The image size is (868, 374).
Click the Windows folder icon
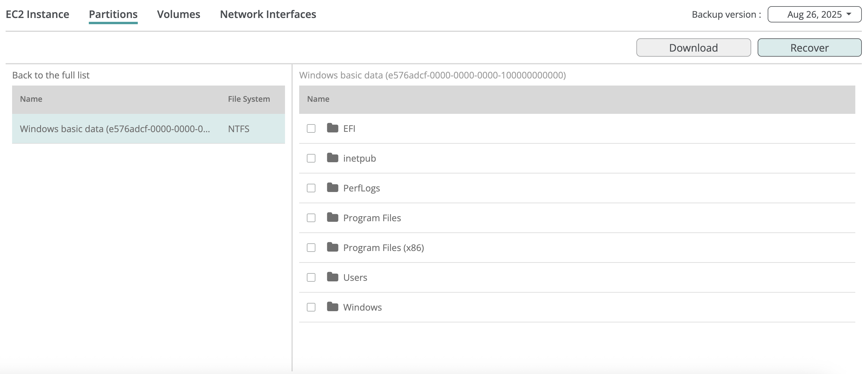[332, 307]
